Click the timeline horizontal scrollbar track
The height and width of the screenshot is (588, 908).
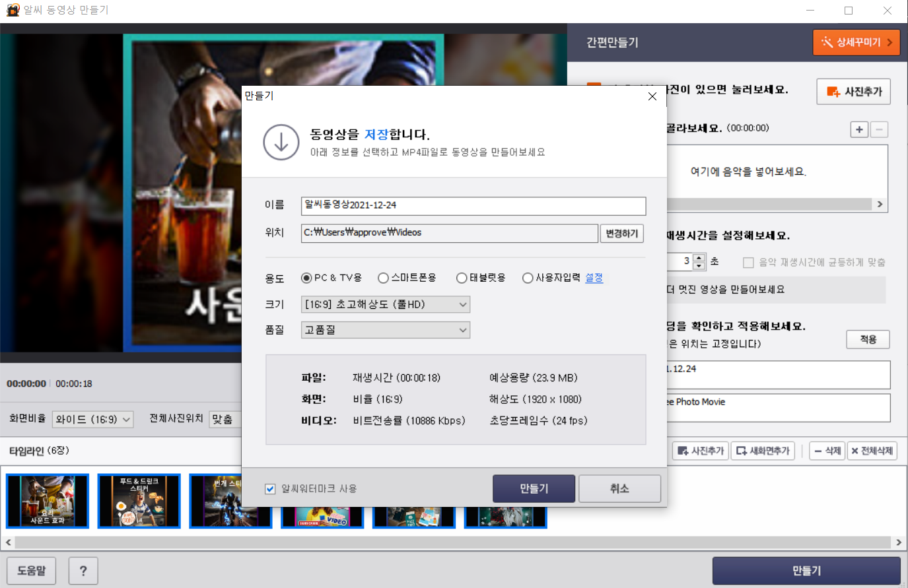[x=454, y=542]
